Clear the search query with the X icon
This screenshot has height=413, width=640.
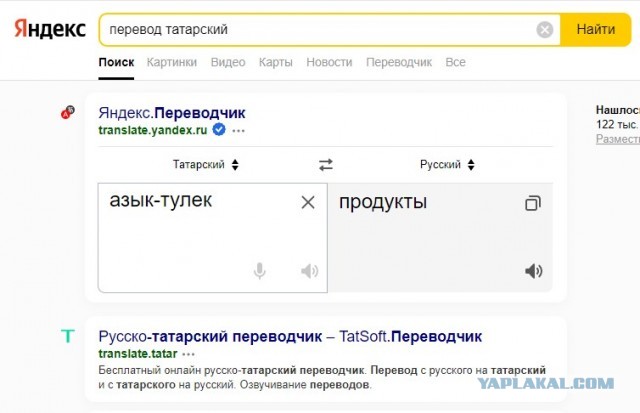pyautogui.click(x=544, y=29)
